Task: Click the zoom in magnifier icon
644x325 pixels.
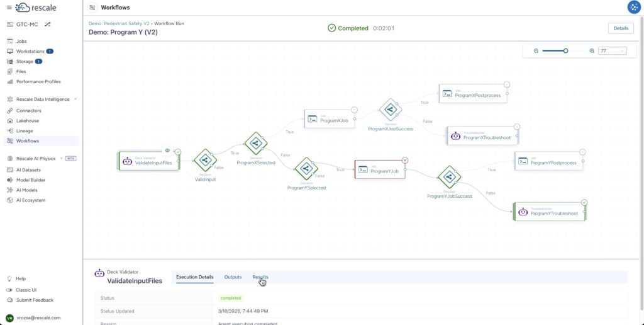Action: click(x=592, y=51)
